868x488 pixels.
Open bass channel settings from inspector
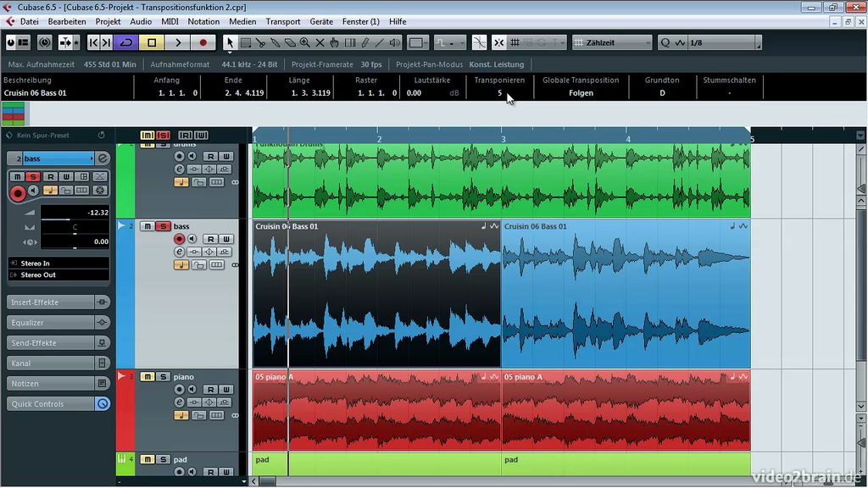point(103,158)
